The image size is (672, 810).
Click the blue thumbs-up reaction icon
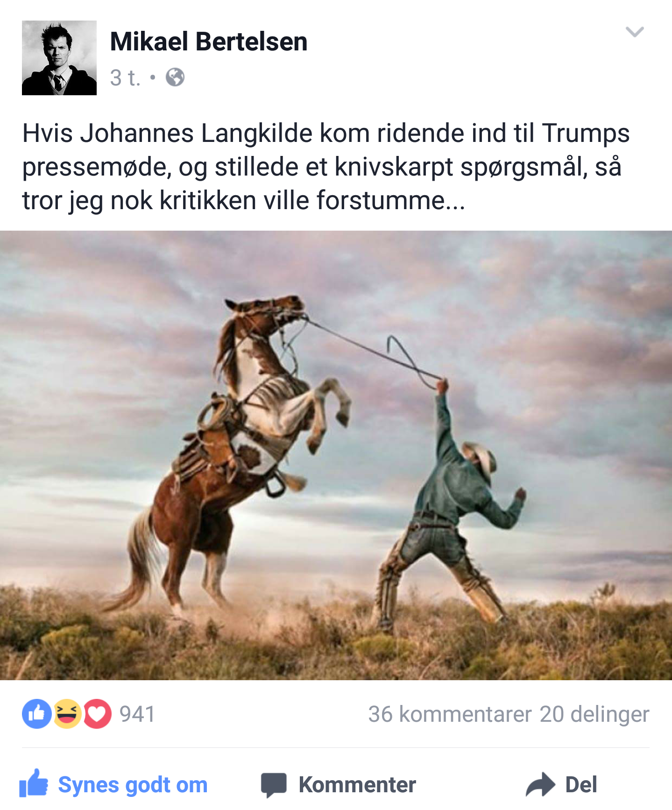pyautogui.click(x=36, y=714)
